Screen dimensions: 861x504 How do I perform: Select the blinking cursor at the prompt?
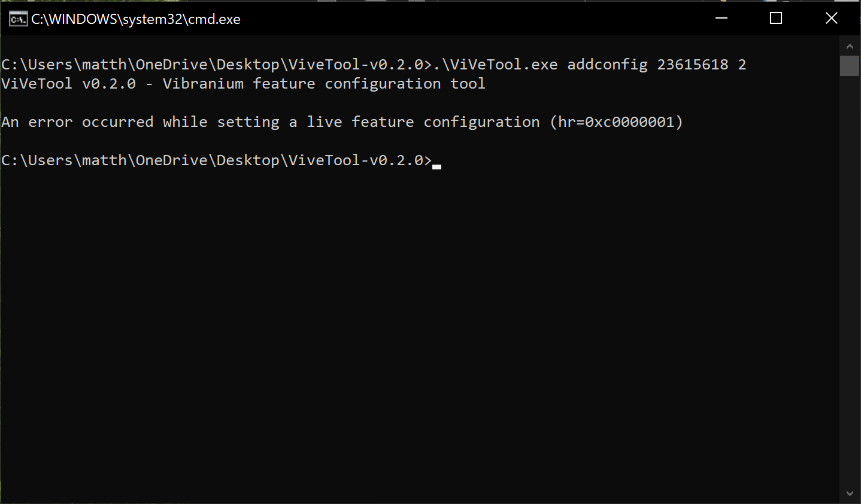point(438,165)
